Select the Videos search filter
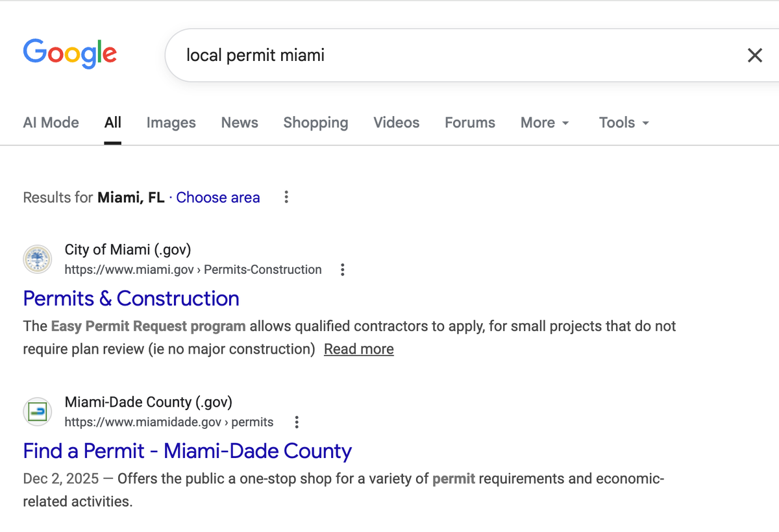Viewport: 779px width, 532px height. tap(396, 123)
